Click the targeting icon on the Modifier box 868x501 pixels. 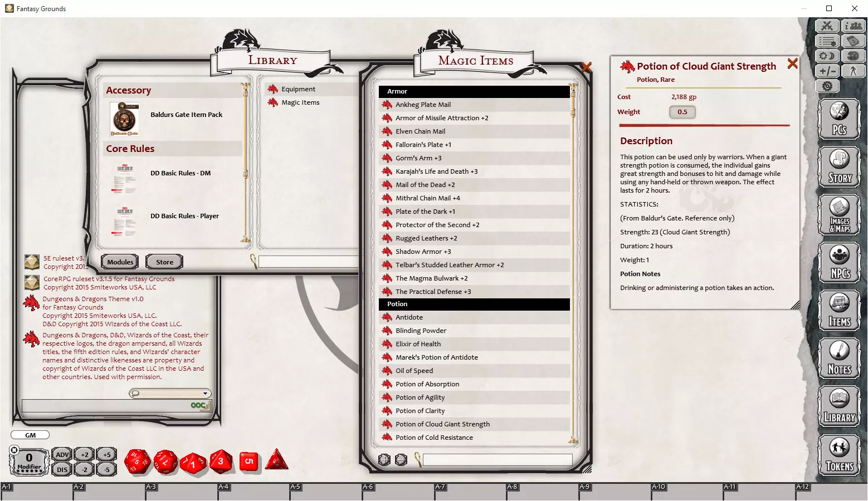[14, 450]
